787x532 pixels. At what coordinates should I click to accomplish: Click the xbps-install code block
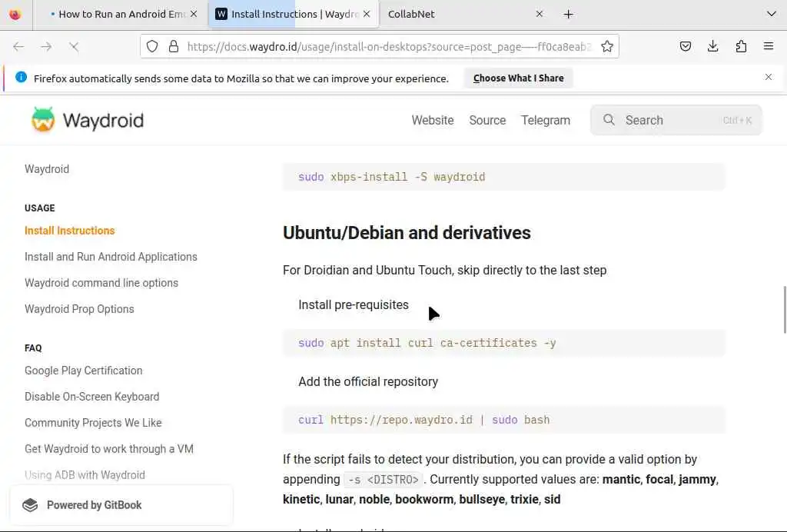coord(504,177)
